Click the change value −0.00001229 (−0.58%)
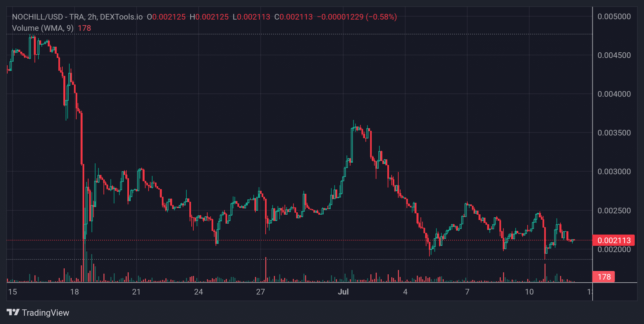The height and width of the screenshot is (324, 644). (x=357, y=17)
